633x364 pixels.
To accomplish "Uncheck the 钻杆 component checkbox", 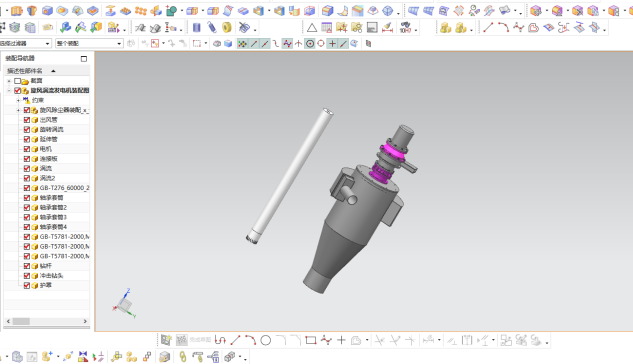I will [x=27, y=266].
